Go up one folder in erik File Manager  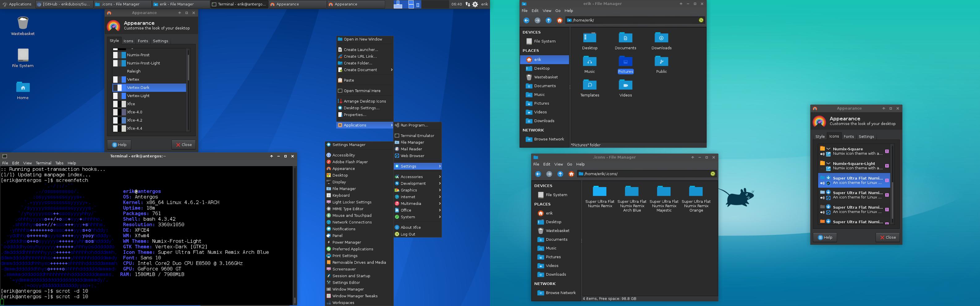coord(549,20)
